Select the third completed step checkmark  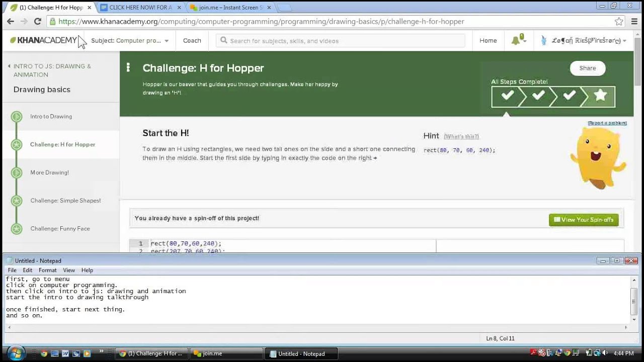pyautogui.click(x=569, y=96)
